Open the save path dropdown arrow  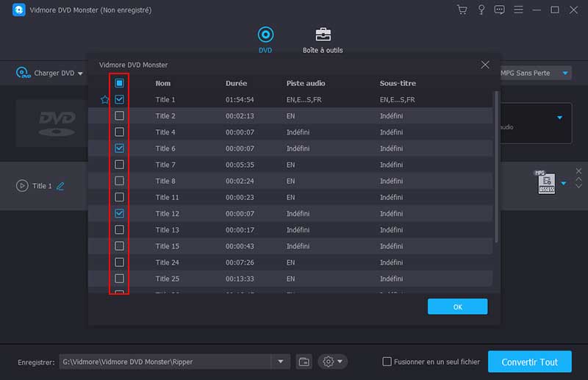[281, 362]
